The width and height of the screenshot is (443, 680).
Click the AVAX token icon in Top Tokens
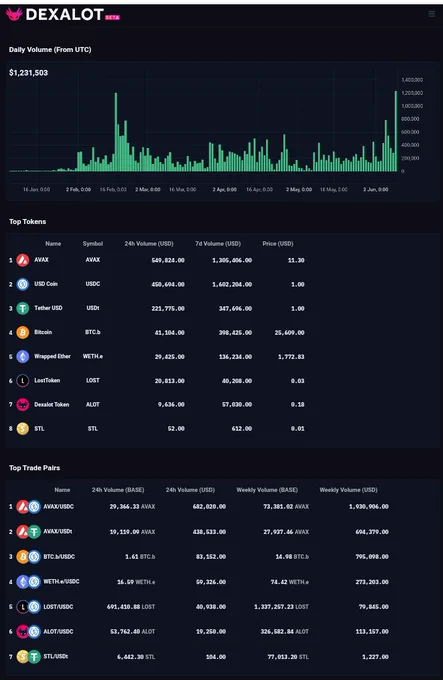(x=23, y=260)
